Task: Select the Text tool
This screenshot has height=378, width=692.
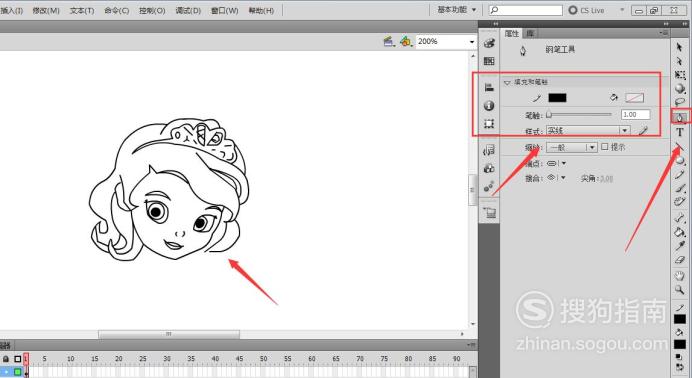Action: (680, 132)
